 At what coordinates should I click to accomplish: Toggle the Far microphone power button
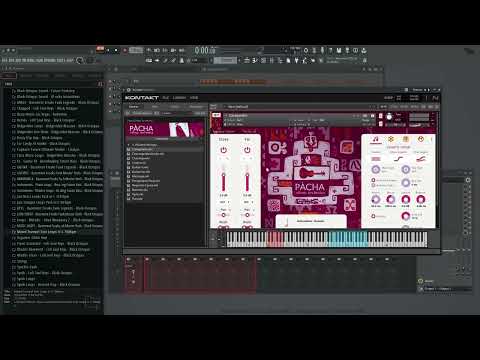pyautogui.click(x=247, y=150)
